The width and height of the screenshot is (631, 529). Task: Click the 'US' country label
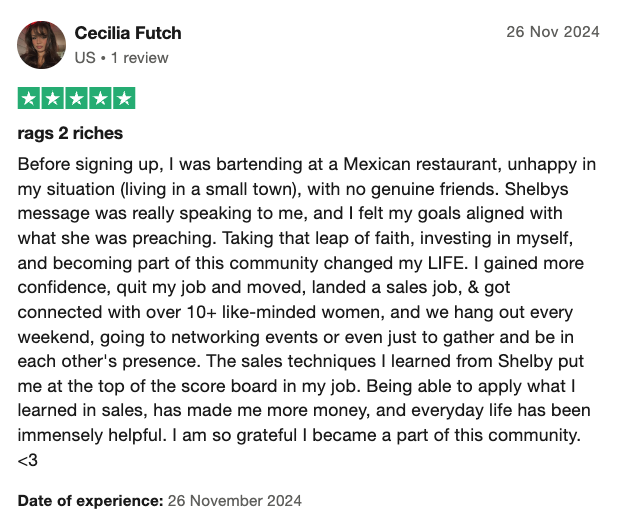click(x=85, y=58)
